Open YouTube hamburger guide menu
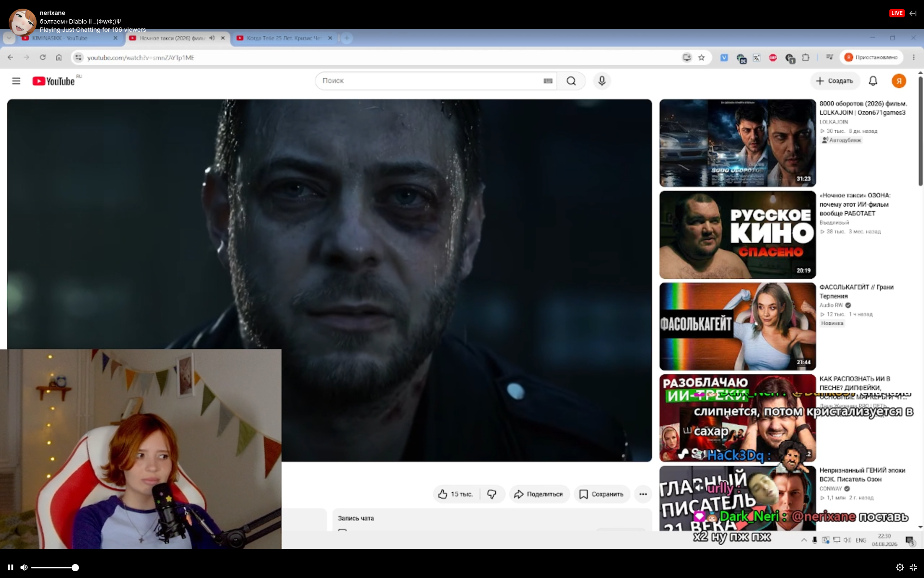This screenshot has height=578, width=924. [x=16, y=81]
